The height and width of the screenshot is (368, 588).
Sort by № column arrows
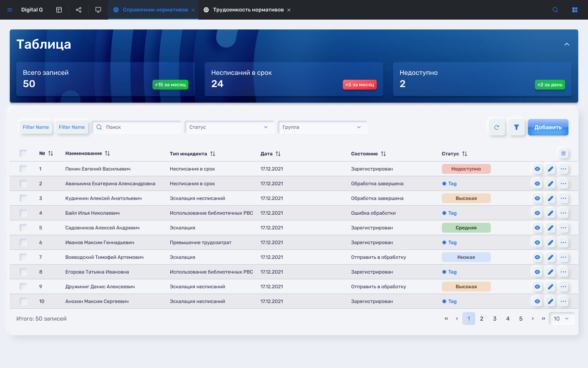click(51, 153)
